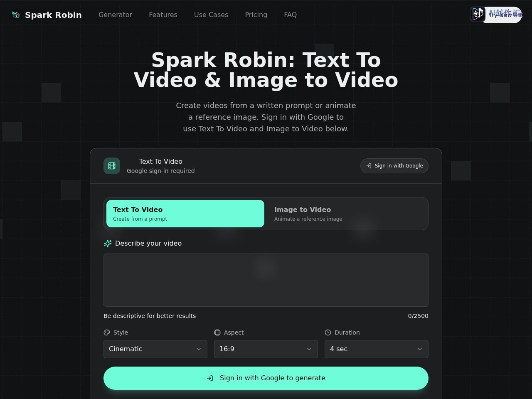
Task: Click the 'Create videos from a written prompt' paragraph
Action: click(266, 117)
